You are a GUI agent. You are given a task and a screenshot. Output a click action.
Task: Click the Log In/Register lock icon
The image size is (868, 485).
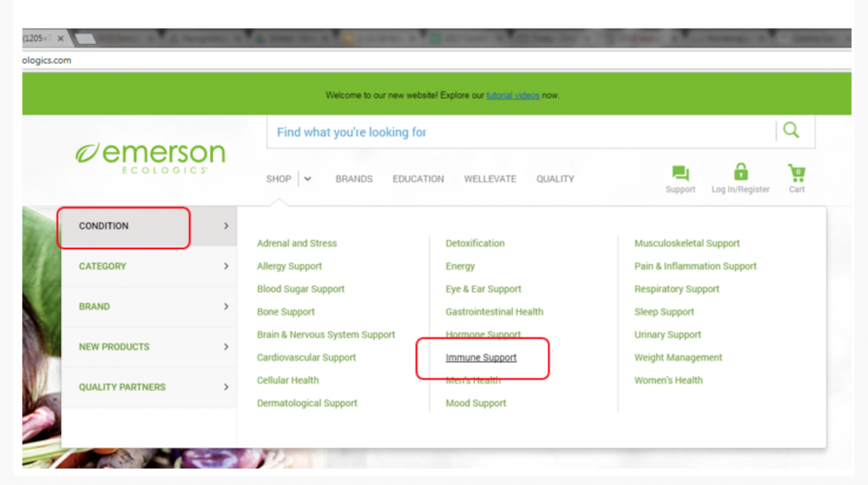pyautogui.click(x=741, y=172)
